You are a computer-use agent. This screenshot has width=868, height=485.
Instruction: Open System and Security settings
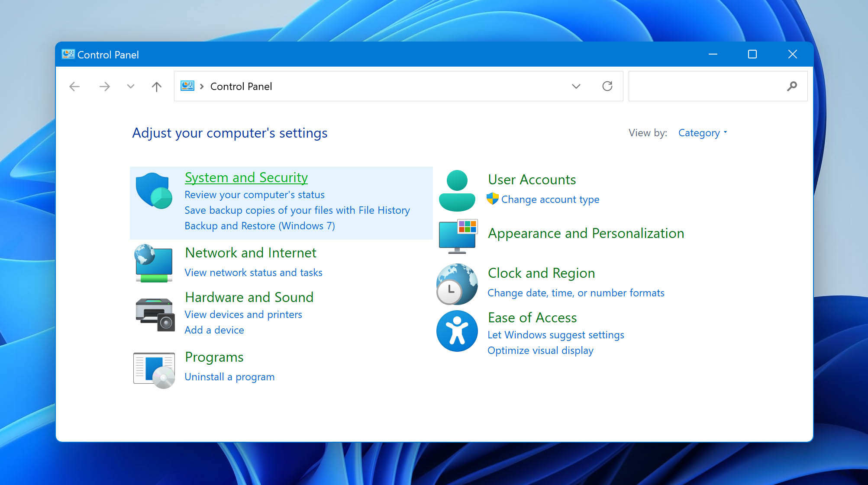coord(245,177)
